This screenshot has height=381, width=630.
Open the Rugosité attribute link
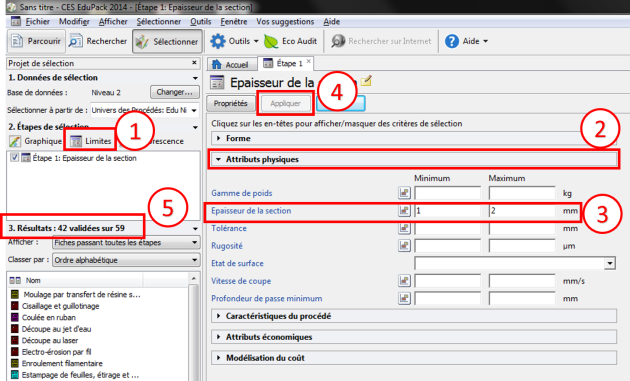tap(227, 246)
